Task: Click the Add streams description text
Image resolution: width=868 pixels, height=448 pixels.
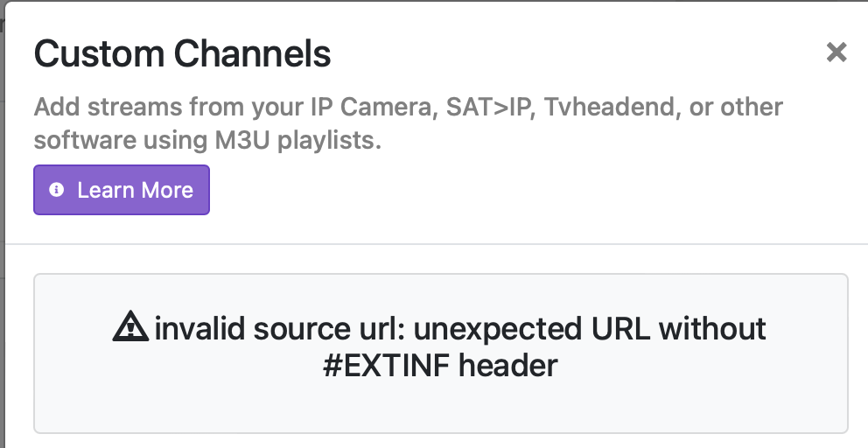Action: tap(408, 123)
